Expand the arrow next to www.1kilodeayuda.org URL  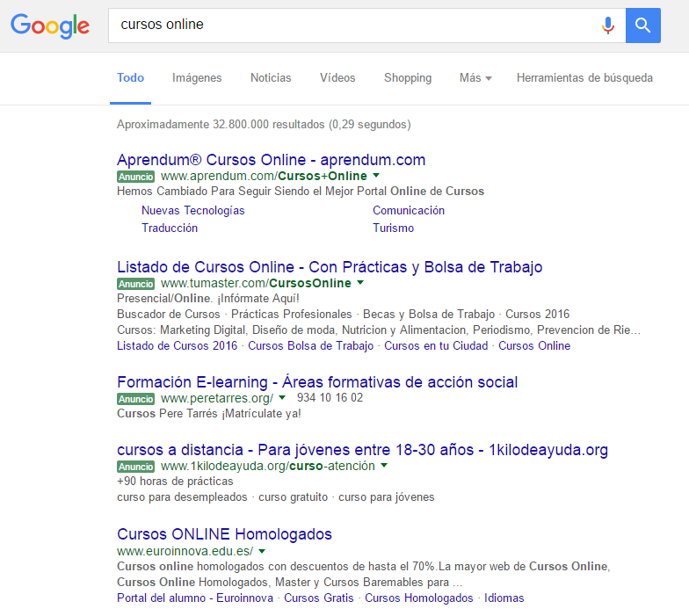click(384, 466)
